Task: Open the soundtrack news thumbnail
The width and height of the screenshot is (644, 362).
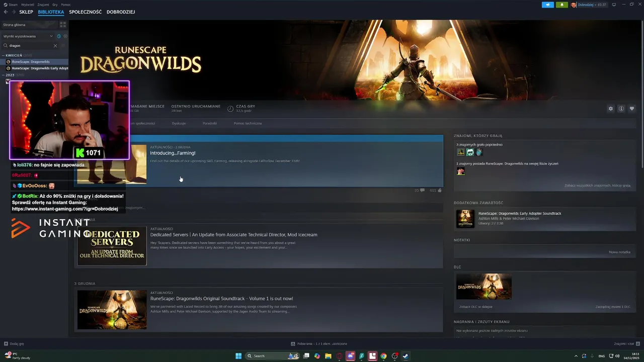Action: [x=112, y=310]
